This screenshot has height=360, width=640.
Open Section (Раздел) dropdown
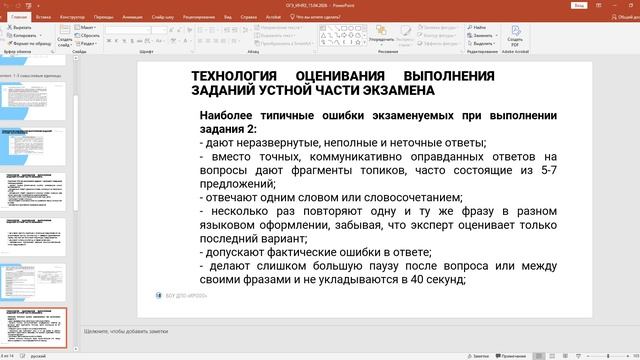tap(86, 43)
